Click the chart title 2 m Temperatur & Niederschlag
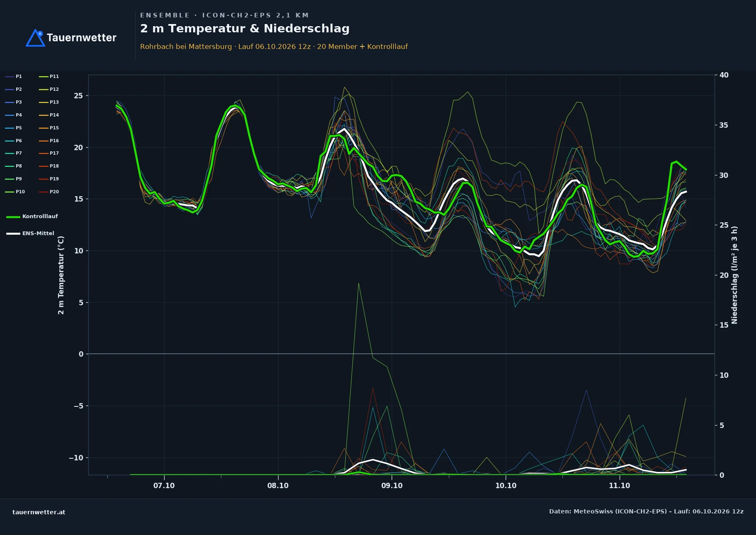The height and width of the screenshot is (535, 756). 245,29
